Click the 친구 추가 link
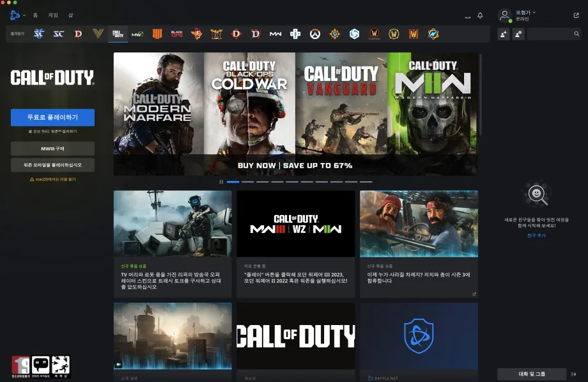 (x=536, y=235)
